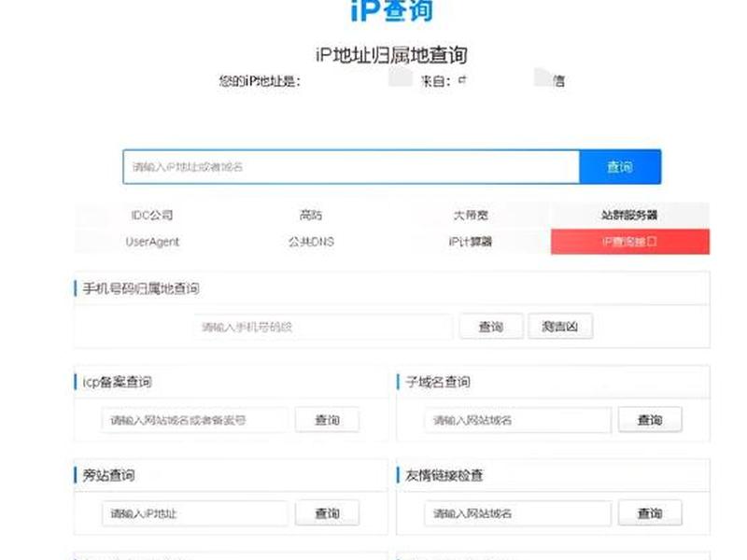Select the 友情链接检查 heading text
Screen dimensions: 747x560
click(x=444, y=475)
